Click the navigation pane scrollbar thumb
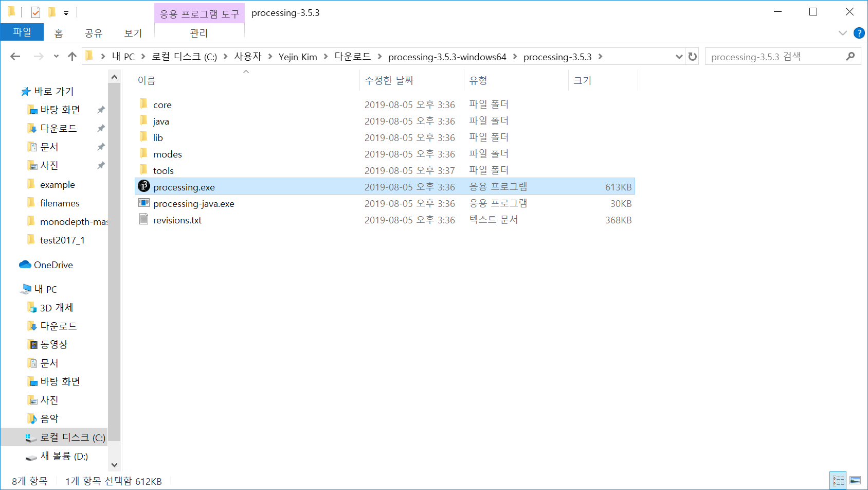868x490 pixels. coord(114,262)
